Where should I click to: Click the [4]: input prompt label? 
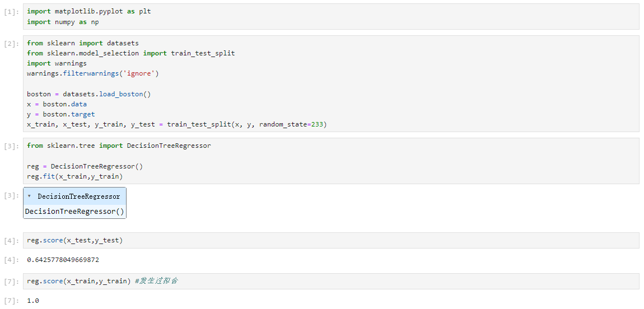pos(11,241)
